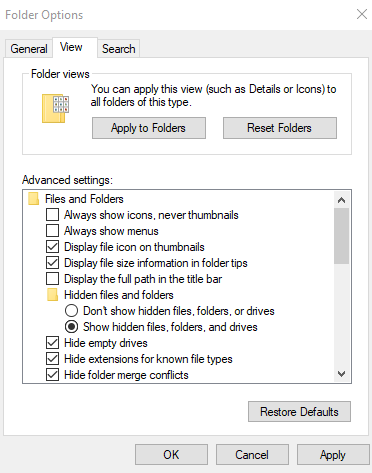
Task: Uncheck Hide extensions for known file types
Action: (x=52, y=359)
